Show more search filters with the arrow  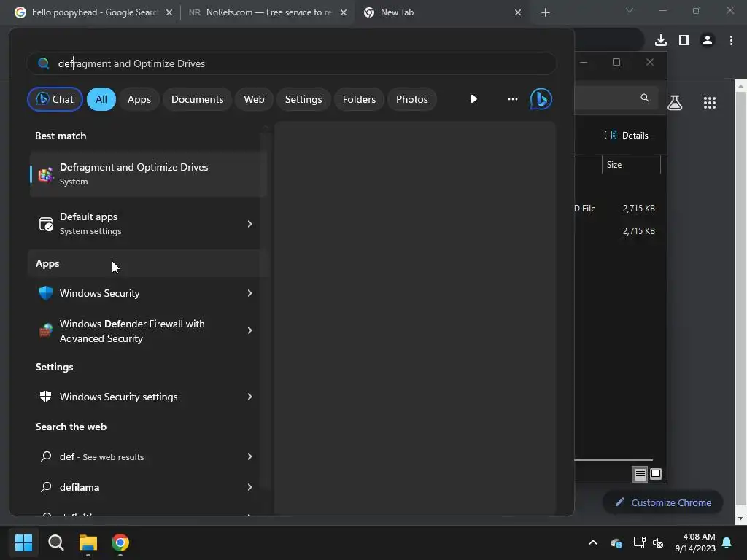(473, 99)
